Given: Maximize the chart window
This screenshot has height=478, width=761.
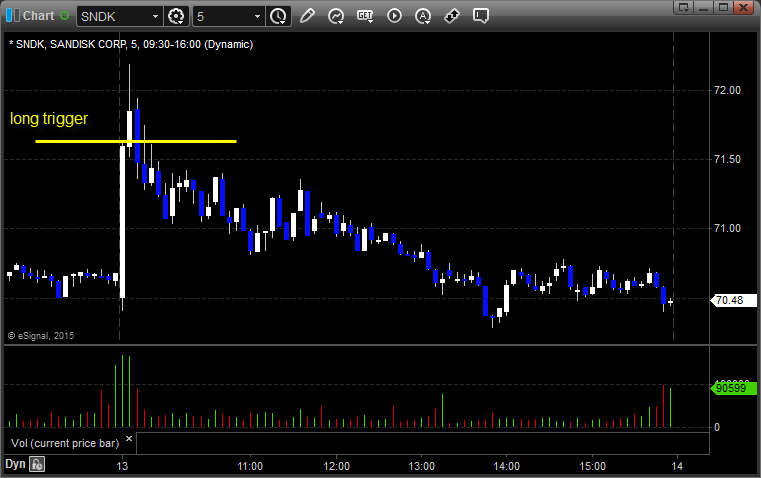Looking at the screenshot, I should point(723,7).
